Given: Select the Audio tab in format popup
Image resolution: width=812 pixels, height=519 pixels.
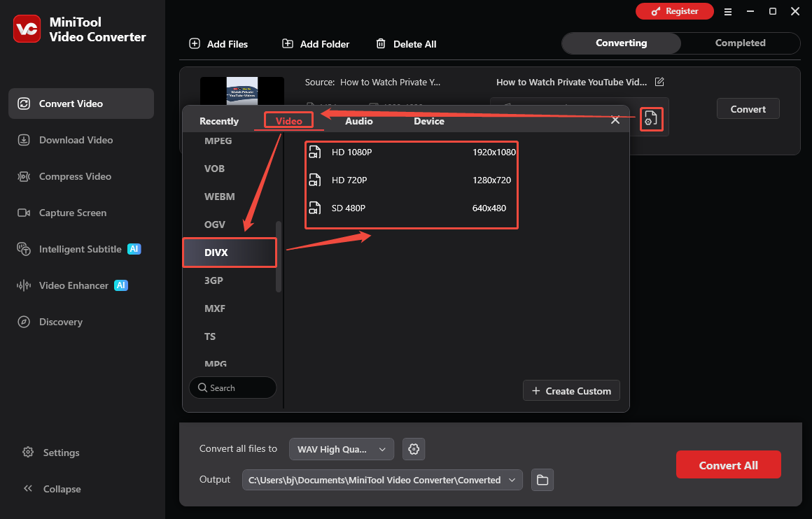Looking at the screenshot, I should point(359,120).
